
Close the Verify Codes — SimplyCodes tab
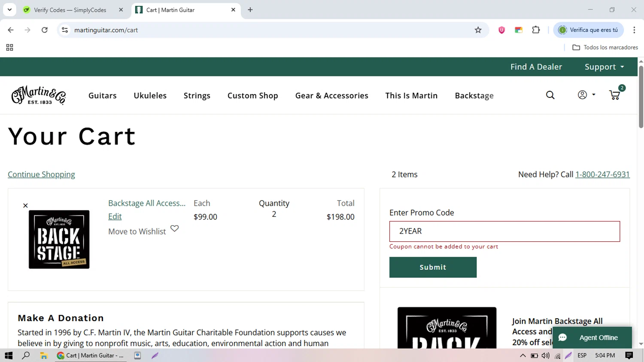pyautogui.click(x=121, y=10)
